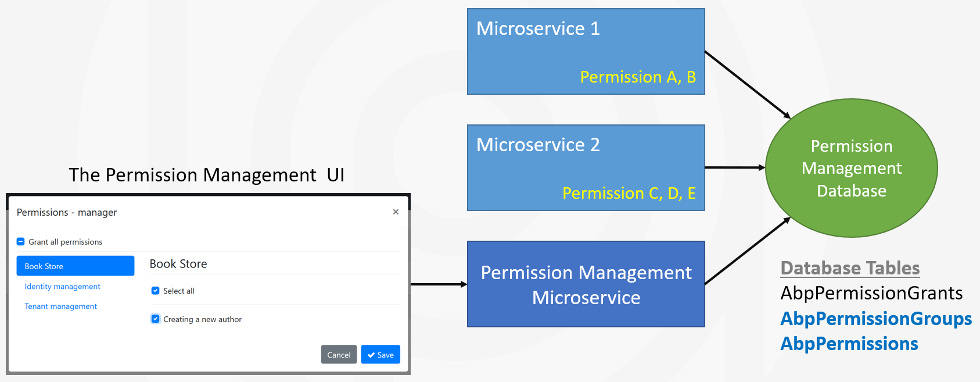The height and width of the screenshot is (382, 980).
Task: Click the yellow Permission A, B label
Action: click(x=638, y=77)
